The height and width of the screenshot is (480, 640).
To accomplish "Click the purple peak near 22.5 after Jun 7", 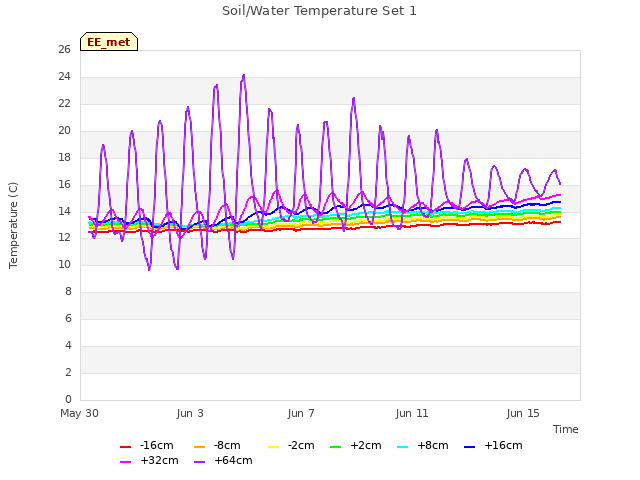I will 353,98.
